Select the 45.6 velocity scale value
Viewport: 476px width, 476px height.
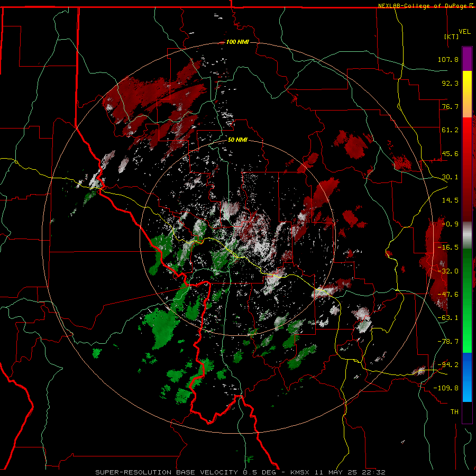point(450,153)
